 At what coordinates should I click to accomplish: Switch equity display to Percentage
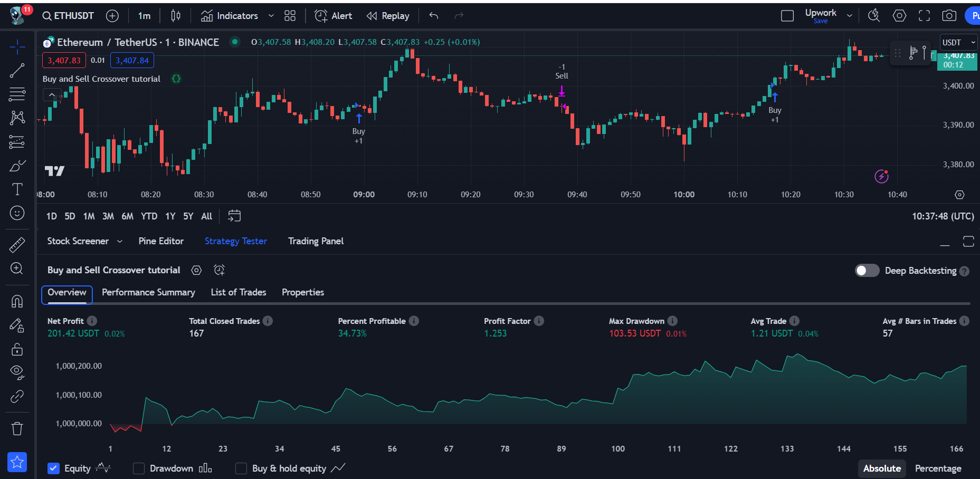(x=938, y=468)
